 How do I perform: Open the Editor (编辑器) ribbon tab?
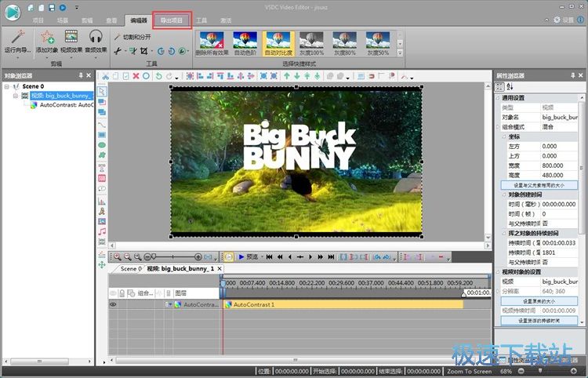click(x=138, y=20)
